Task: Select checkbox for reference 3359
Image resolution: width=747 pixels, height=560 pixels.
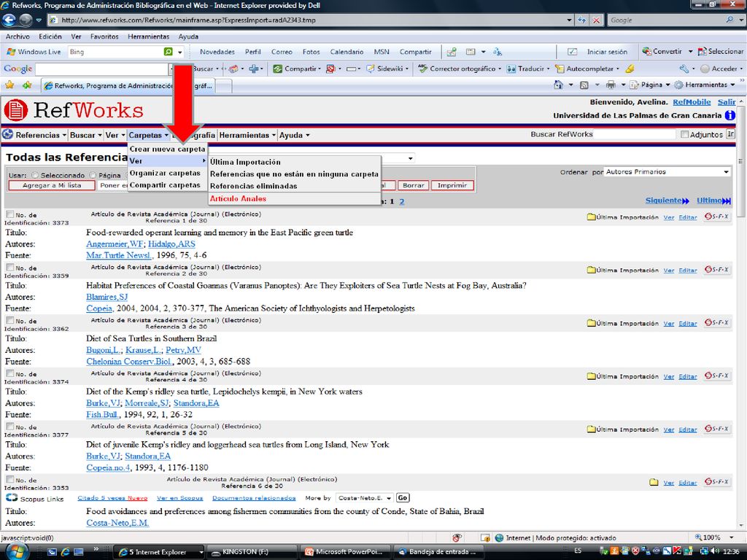Action: coord(9,267)
